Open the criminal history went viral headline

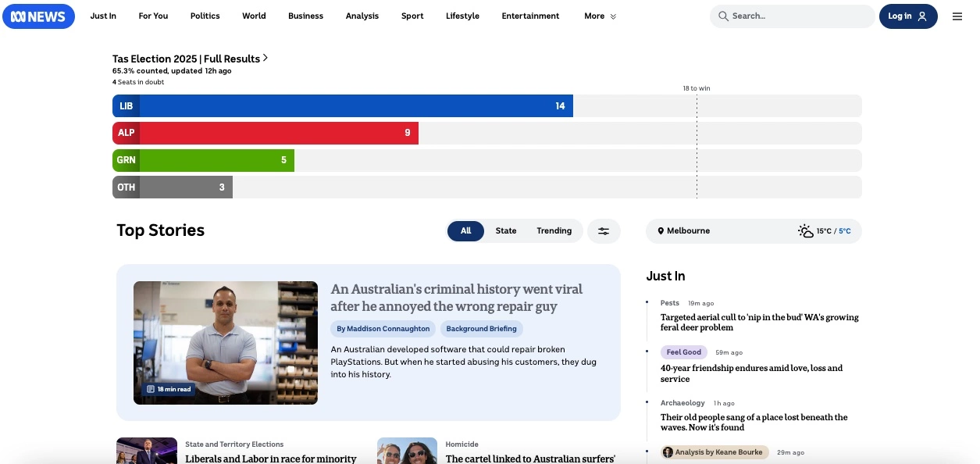click(457, 298)
